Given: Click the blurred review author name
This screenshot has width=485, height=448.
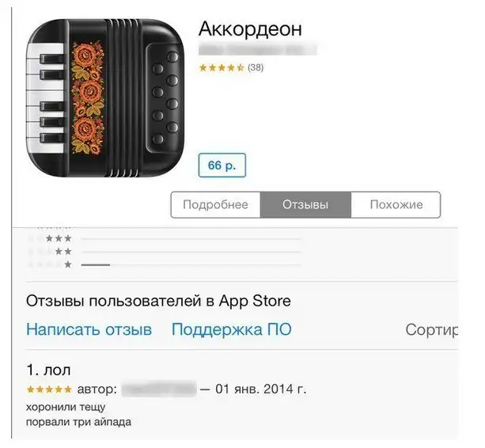Looking at the screenshot, I should click(x=159, y=389).
